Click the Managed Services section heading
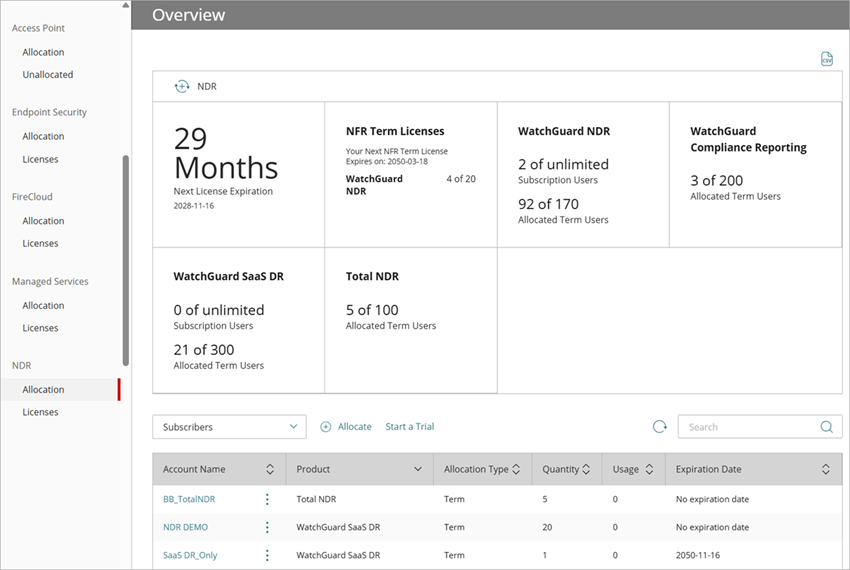The height and width of the screenshot is (570, 850). [x=50, y=281]
